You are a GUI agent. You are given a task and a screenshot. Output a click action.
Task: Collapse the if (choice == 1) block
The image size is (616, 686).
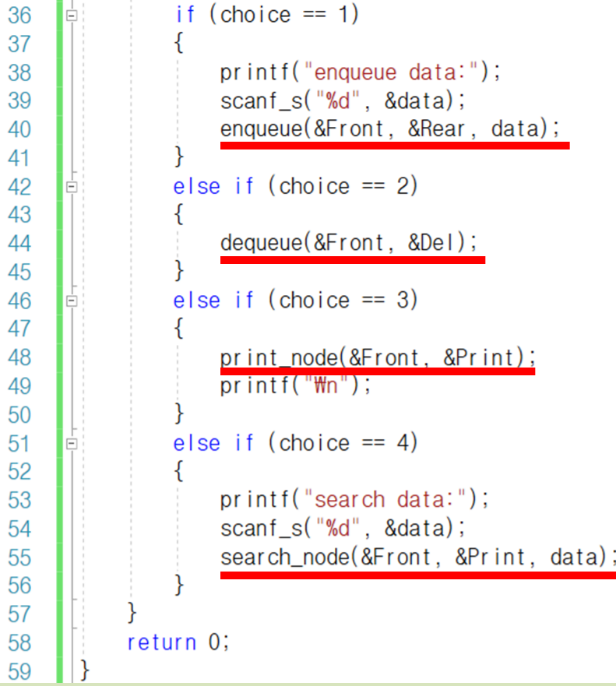[x=72, y=16]
